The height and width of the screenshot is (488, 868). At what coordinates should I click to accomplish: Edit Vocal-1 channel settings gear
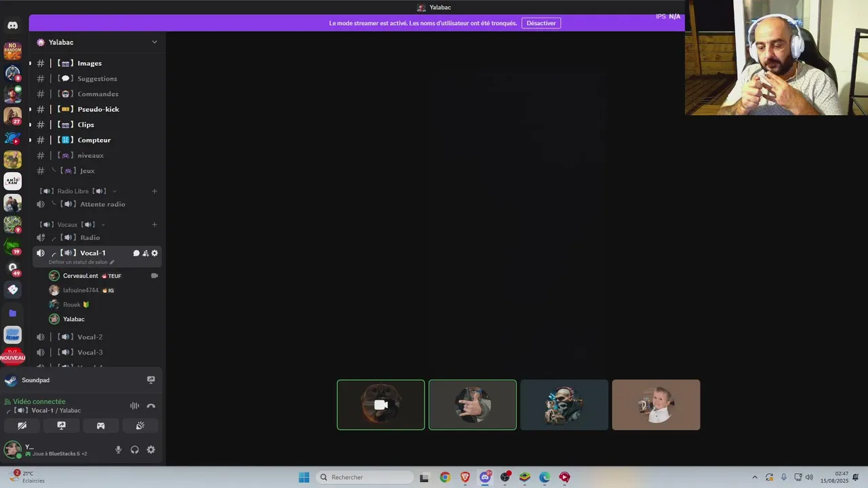155,253
